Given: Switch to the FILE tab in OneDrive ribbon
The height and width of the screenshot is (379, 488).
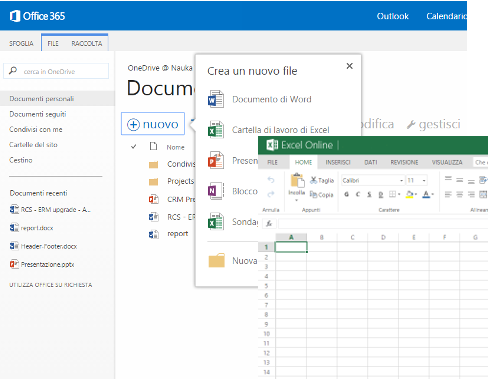Looking at the screenshot, I should coord(53,43).
